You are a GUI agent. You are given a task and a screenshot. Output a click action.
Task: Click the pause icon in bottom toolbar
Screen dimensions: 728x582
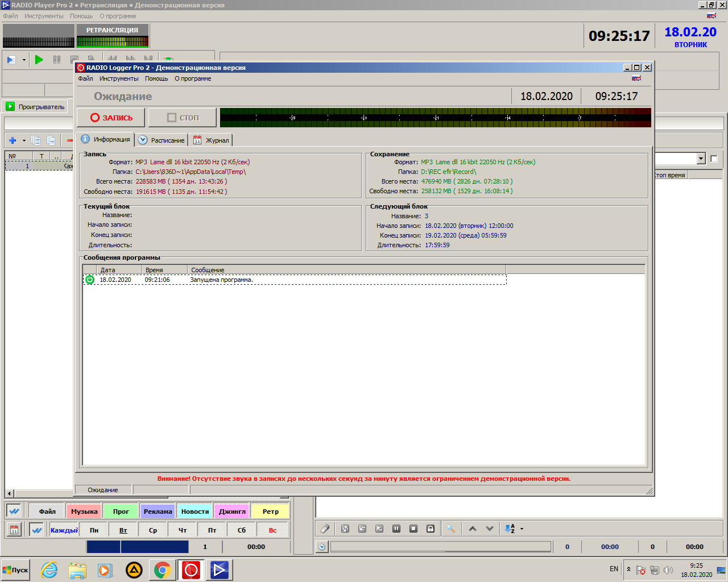click(x=396, y=529)
